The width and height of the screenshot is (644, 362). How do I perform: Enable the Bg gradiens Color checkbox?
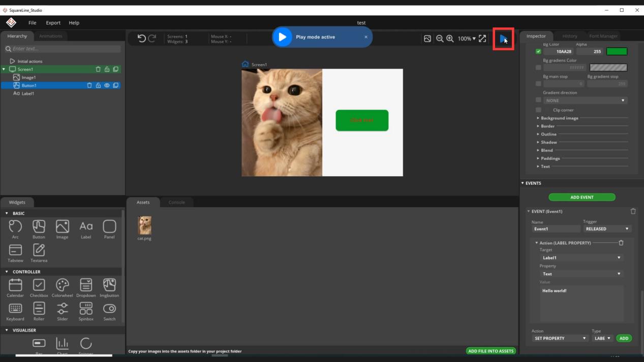538,68
